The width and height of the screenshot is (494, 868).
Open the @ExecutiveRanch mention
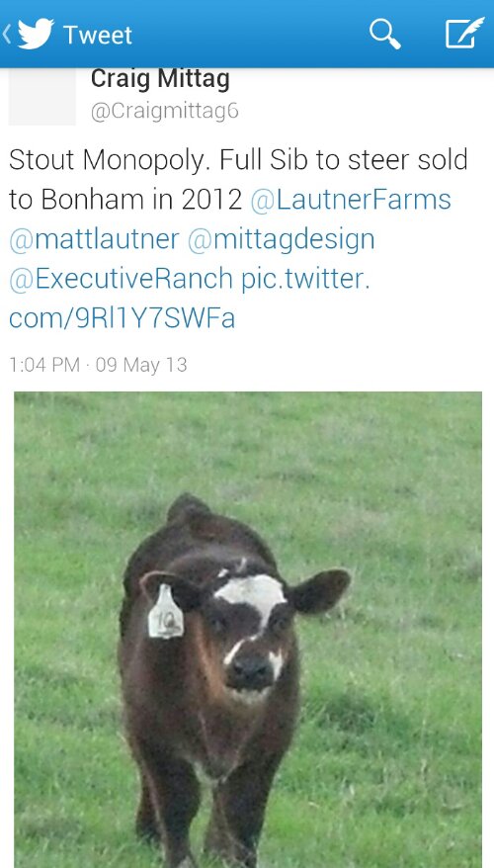tap(122, 279)
